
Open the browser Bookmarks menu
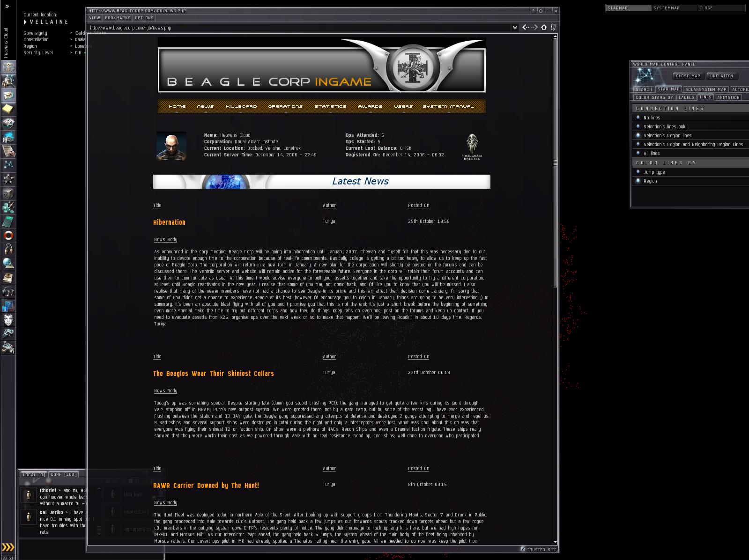[118, 18]
